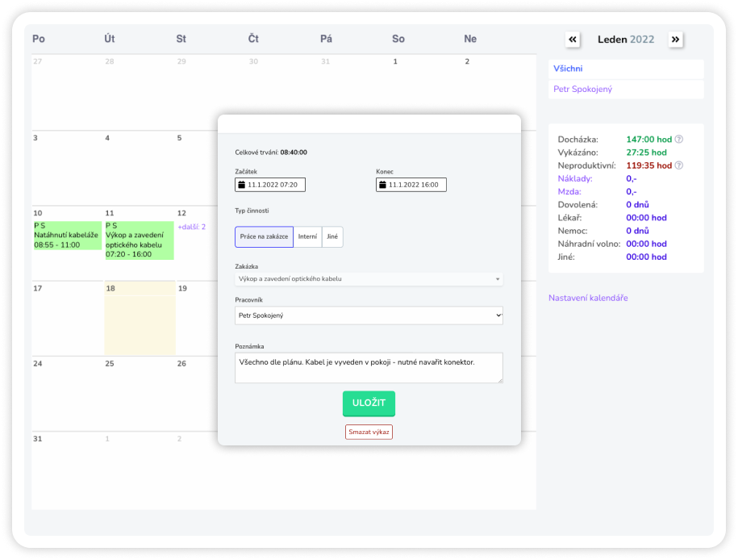738x560 pixels.
Task: Select 'Interní' activity type
Action: (x=307, y=236)
